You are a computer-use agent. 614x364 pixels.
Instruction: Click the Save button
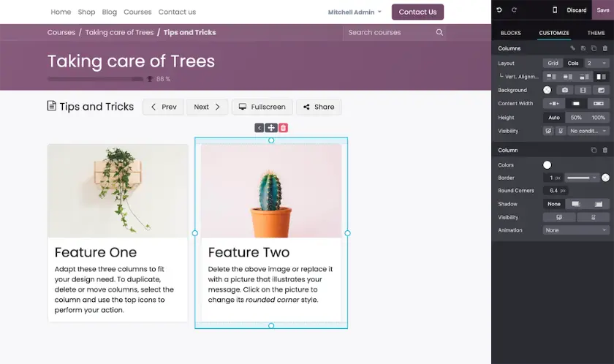click(603, 10)
